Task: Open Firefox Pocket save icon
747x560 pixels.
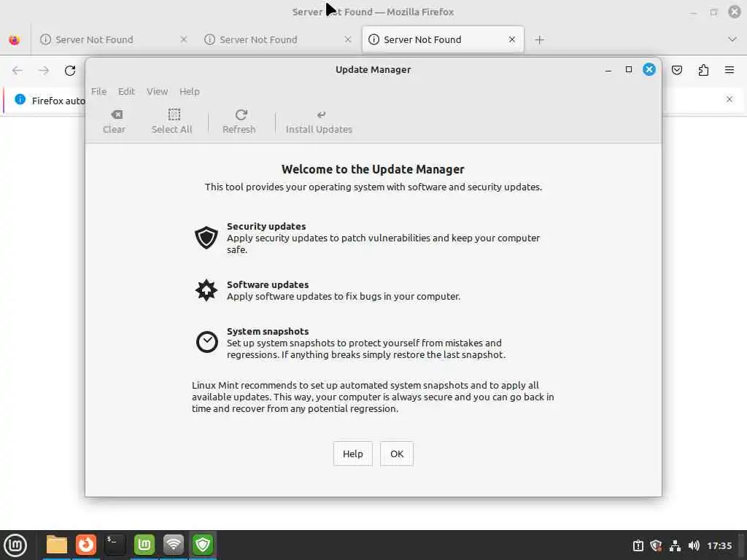Action: (676, 71)
